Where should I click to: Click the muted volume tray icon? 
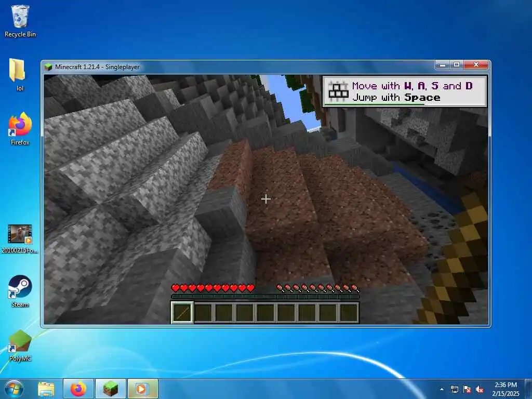[x=480, y=390]
